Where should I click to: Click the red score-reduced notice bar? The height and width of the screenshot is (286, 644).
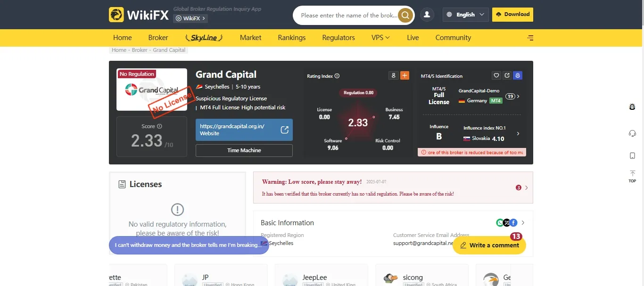[472, 152]
